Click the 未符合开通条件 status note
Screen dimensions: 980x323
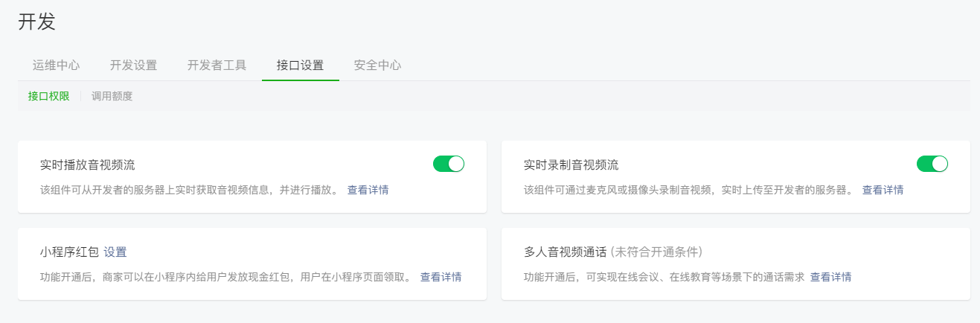(x=656, y=252)
